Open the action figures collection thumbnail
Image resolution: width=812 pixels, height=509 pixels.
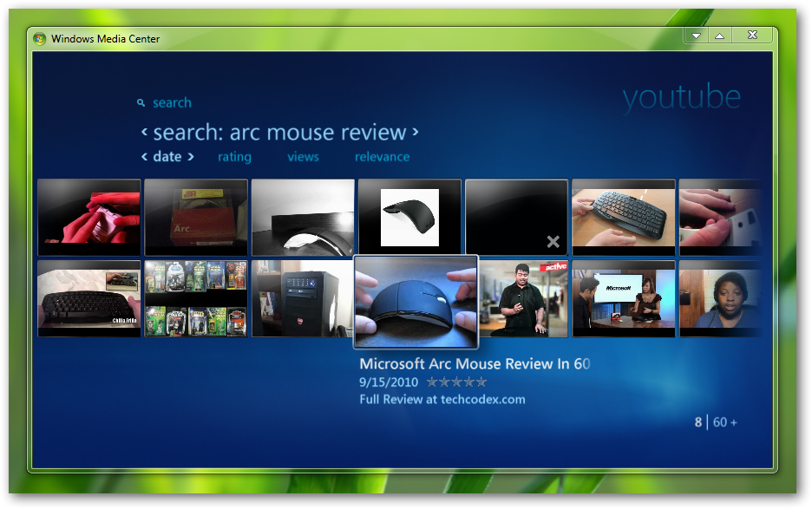(x=196, y=299)
